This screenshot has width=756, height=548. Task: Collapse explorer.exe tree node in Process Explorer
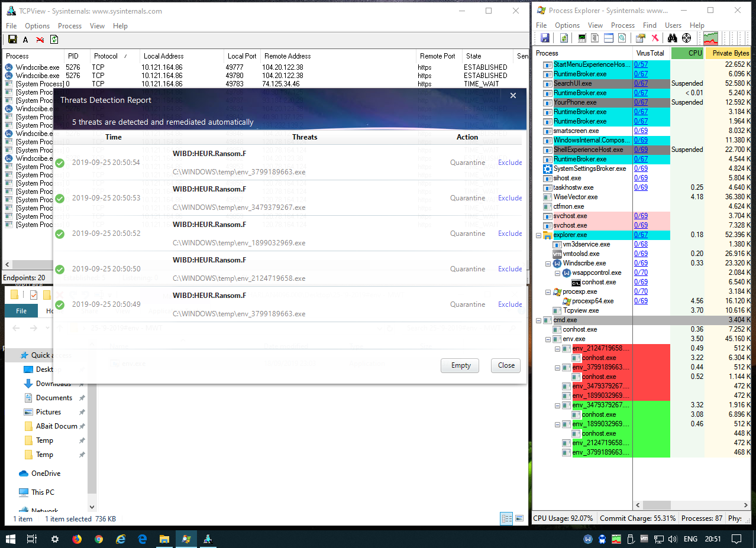(x=538, y=235)
